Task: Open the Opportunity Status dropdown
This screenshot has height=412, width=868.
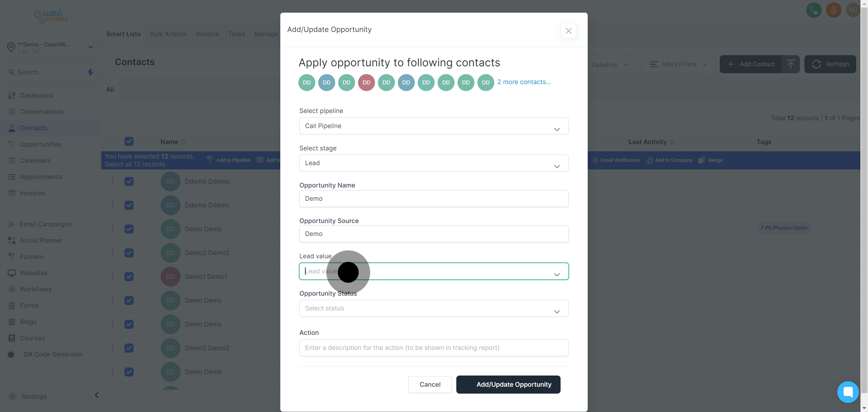Action: point(434,308)
